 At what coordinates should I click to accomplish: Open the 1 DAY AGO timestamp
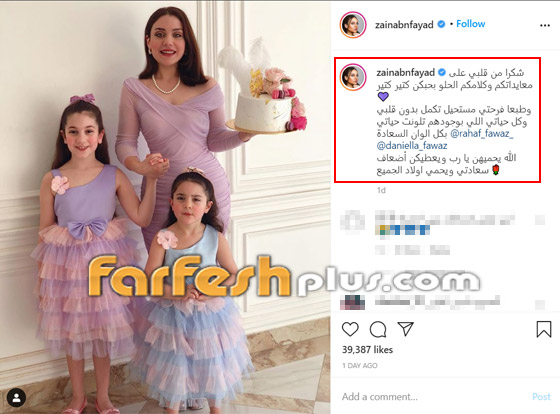click(x=360, y=365)
